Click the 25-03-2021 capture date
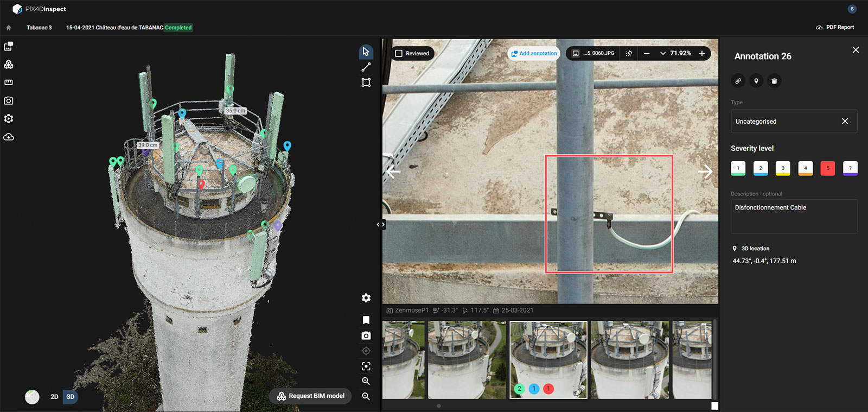Image resolution: width=868 pixels, height=412 pixels. pyautogui.click(x=518, y=310)
